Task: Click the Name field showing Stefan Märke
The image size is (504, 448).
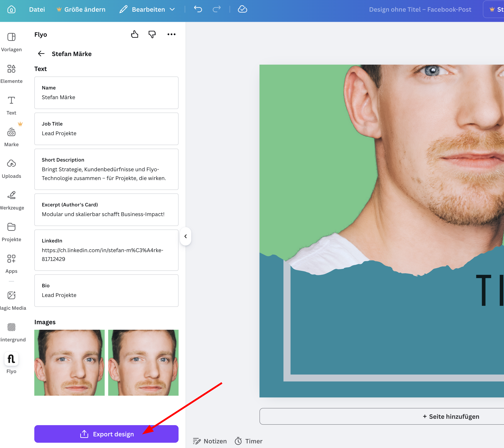Action: click(106, 93)
